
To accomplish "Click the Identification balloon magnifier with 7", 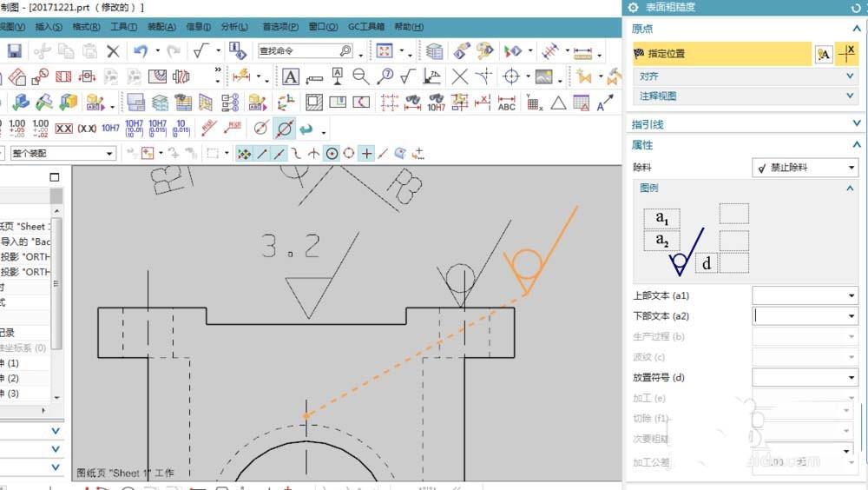I will coord(385,76).
